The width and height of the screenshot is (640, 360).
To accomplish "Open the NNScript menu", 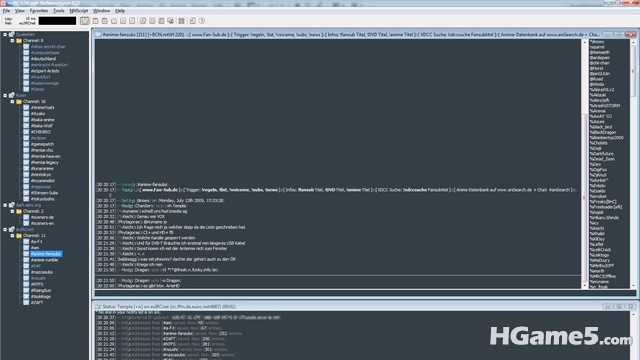I will 79,11.
